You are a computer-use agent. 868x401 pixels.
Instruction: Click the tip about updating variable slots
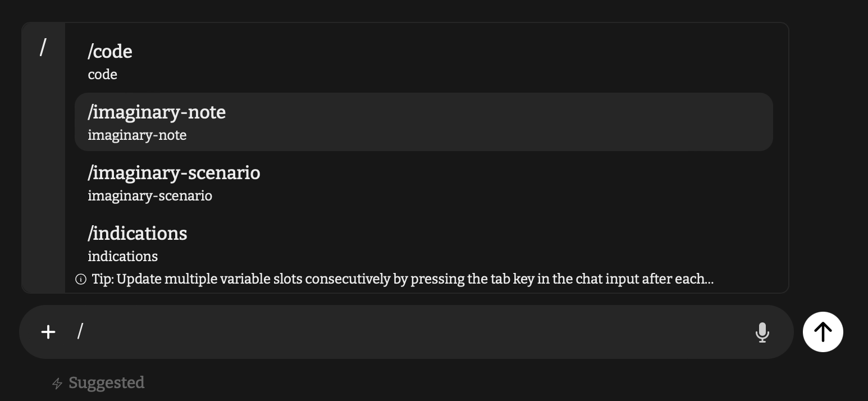(x=393, y=279)
